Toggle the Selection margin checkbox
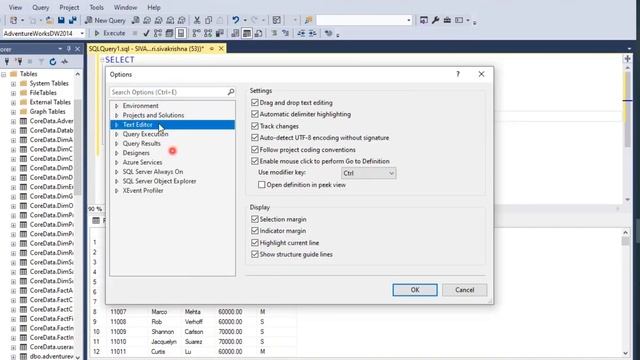The image size is (640, 360). pos(255,219)
